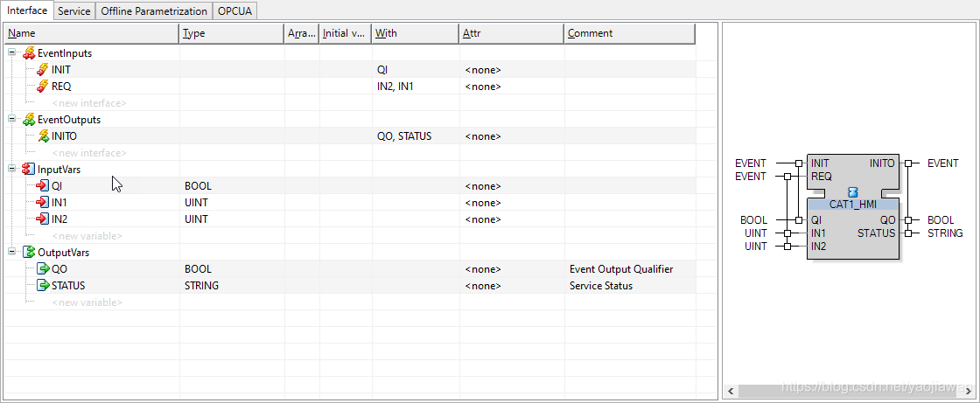The image size is (980, 403).
Task: Click the INITO event output icon
Action: [43, 136]
